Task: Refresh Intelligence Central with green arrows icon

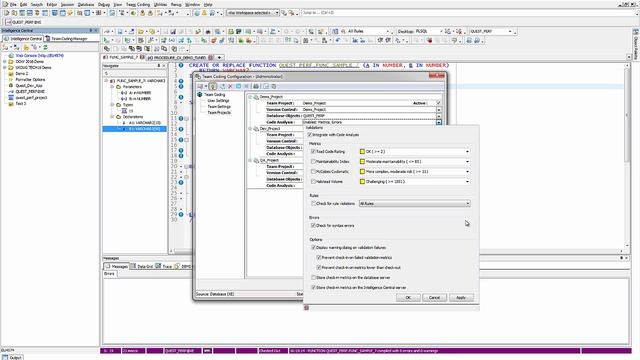Action: coord(45,48)
